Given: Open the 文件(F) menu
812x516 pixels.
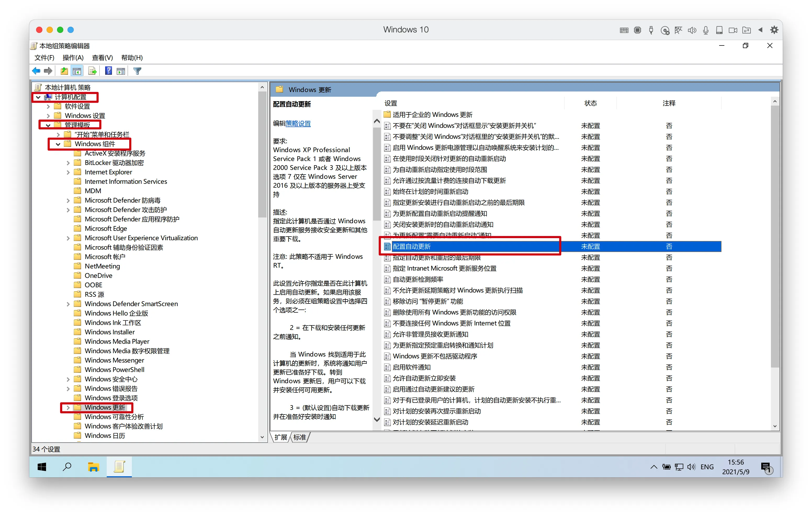Looking at the screenshot, I should click(44, 58).
